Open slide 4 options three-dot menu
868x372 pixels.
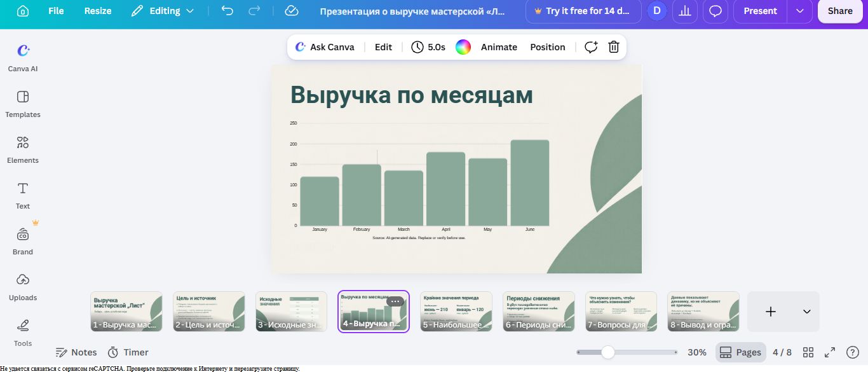395,301
